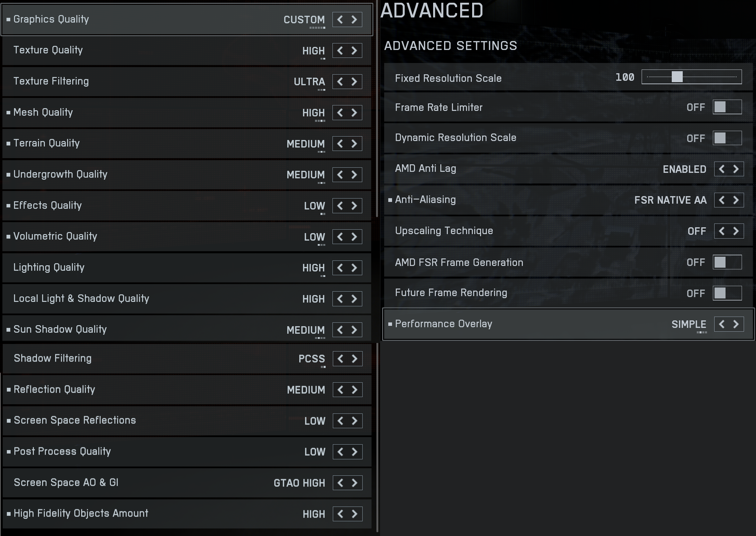This screenshot has width=756, height=536.
Task: Click right arrow for Screen Space AO & GI
Action: tap(355, 483)
